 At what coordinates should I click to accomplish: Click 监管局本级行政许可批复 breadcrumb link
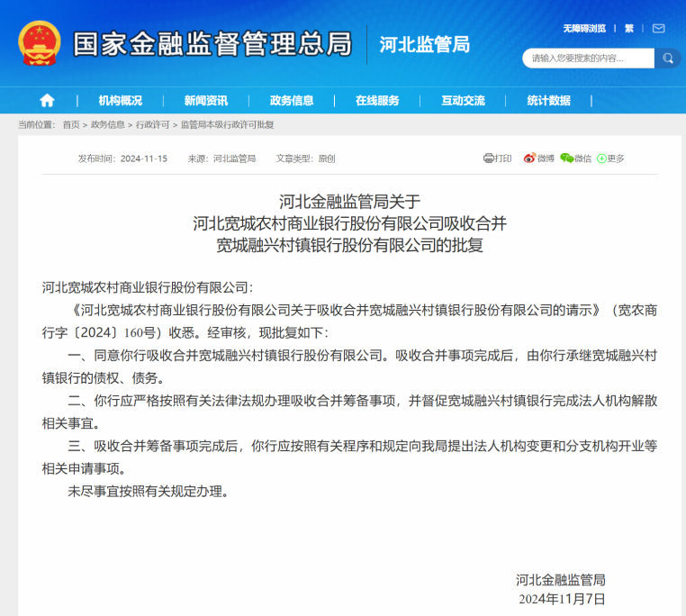coord(228,125)
